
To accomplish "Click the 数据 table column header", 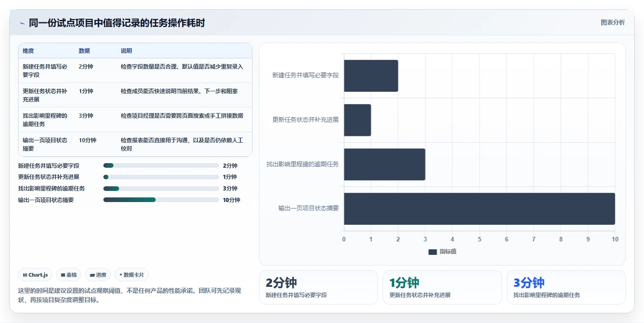I will pyautogui.click(x=84, y=51).
